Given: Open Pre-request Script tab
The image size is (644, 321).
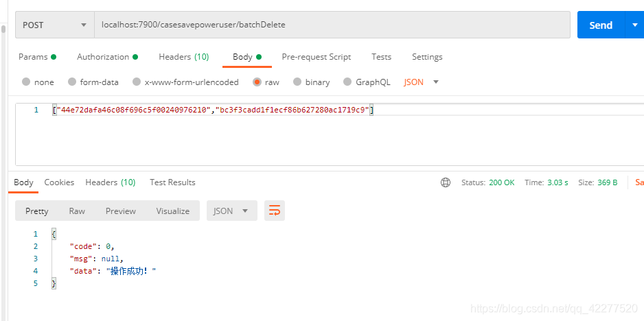Looking at the screenshot, I should 317,57.
